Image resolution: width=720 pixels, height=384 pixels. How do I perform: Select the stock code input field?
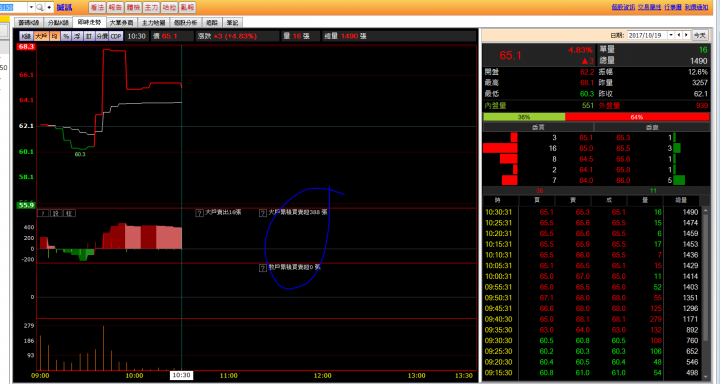coord(14,7)
